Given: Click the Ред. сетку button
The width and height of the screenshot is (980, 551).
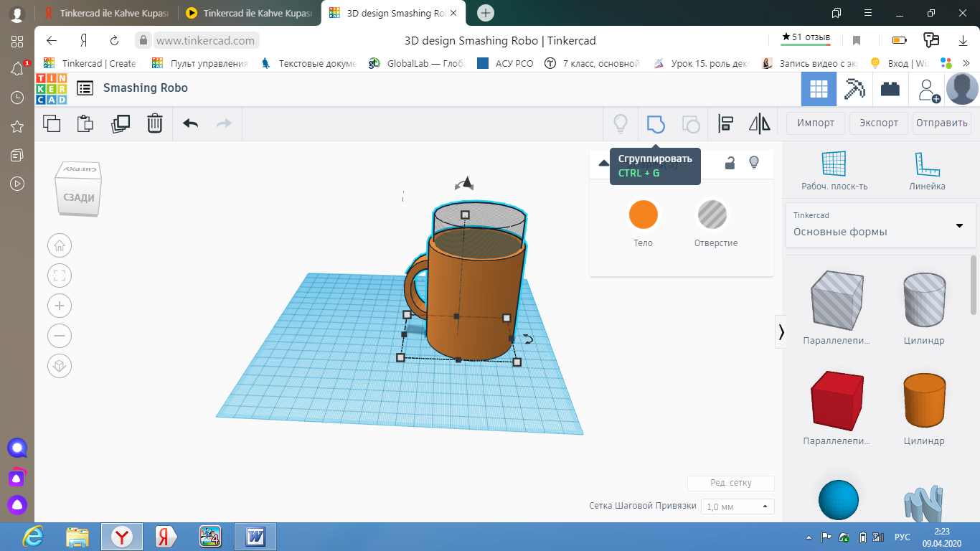Looking at the screenshot, I should point(730,483).
